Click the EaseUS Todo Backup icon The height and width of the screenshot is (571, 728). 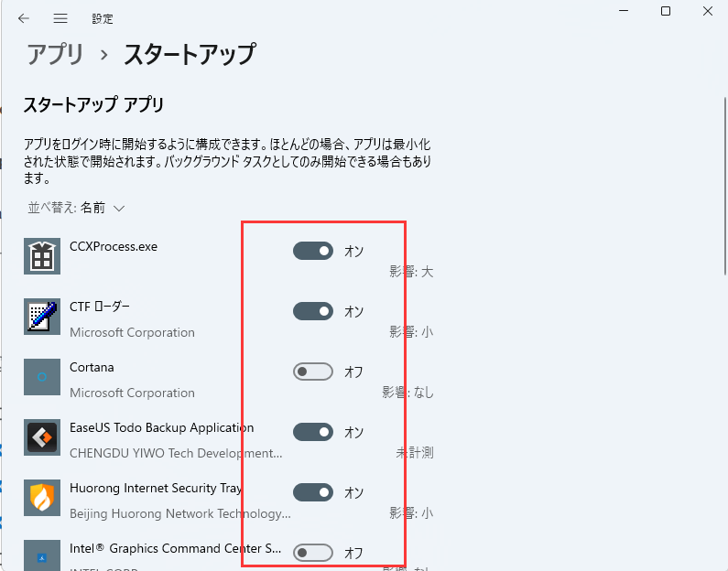pos(42,437)
